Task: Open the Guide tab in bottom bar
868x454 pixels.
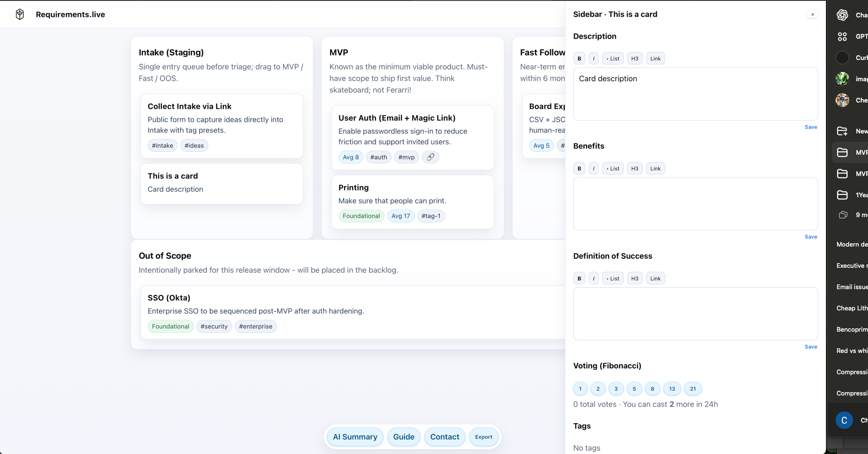Action: click(404, 437)
